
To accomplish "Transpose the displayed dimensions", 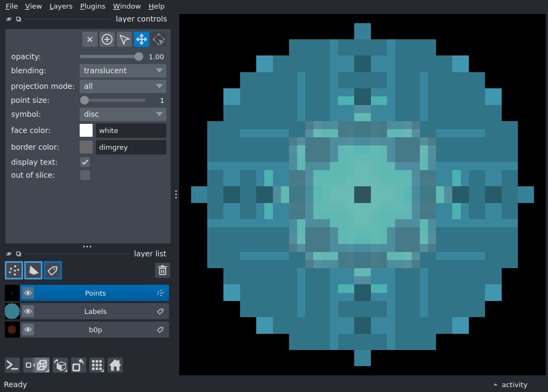I will pos(79,366).
